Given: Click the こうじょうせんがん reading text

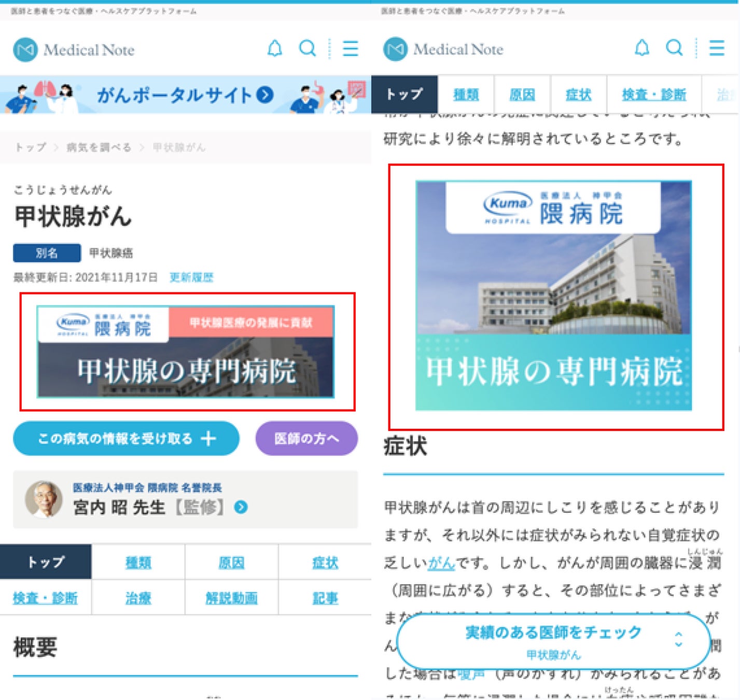Looking at the screenshot, I should (63, 190).
